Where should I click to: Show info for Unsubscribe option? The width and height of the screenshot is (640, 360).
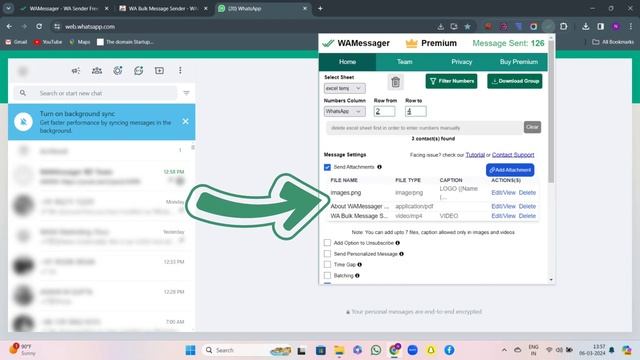(398, 243)
